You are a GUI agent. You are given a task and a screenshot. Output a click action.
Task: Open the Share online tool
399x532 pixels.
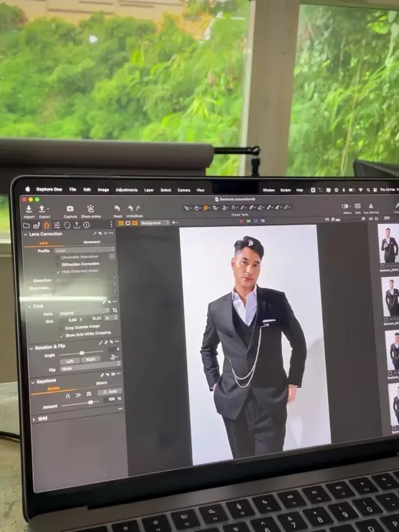coord(90,208)
